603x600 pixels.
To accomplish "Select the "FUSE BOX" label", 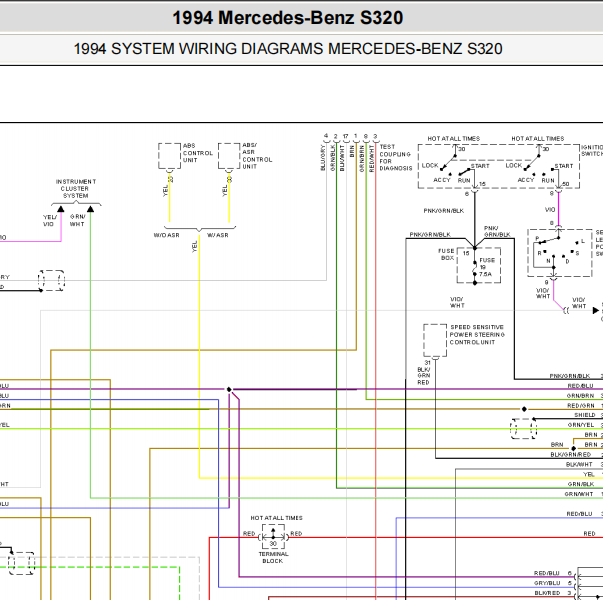I will click(x=446, y=254).
